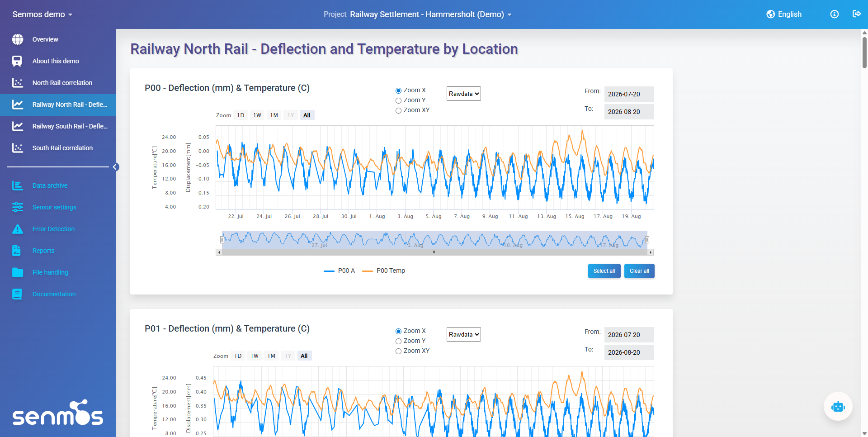The height and width of the screenshot is (437, 868).
Task: Open Railway South Rail deflection page
Action: [58, 126]
